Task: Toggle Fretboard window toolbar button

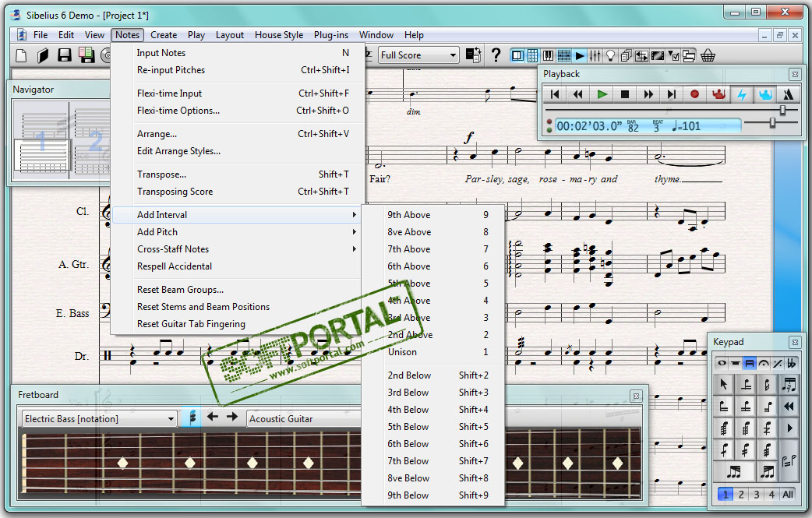Action: 564,55
